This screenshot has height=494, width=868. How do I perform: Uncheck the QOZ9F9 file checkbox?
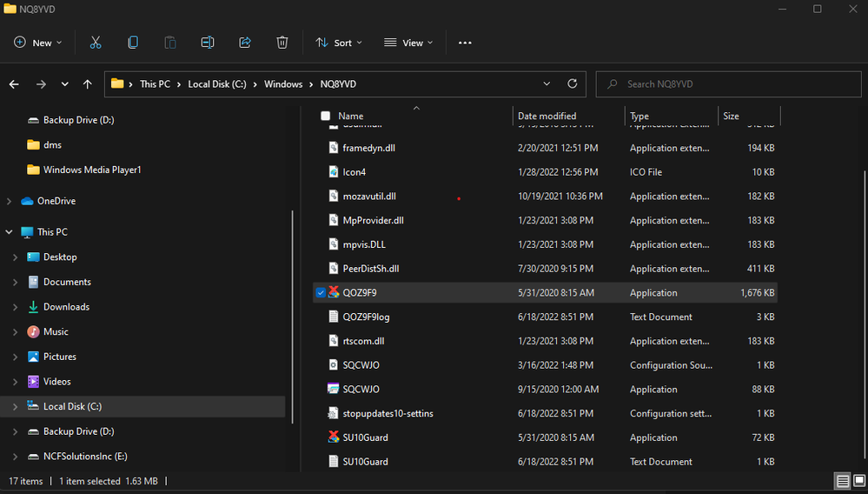(321, 293)
